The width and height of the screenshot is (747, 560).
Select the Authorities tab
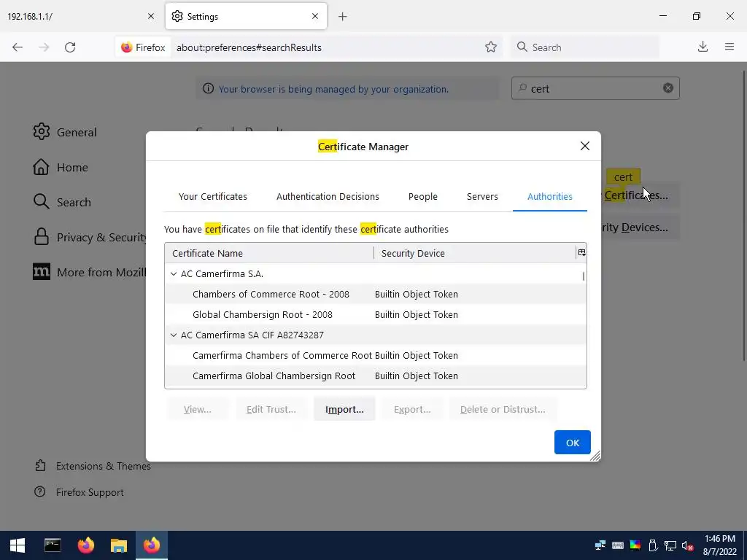click(550, 196)
